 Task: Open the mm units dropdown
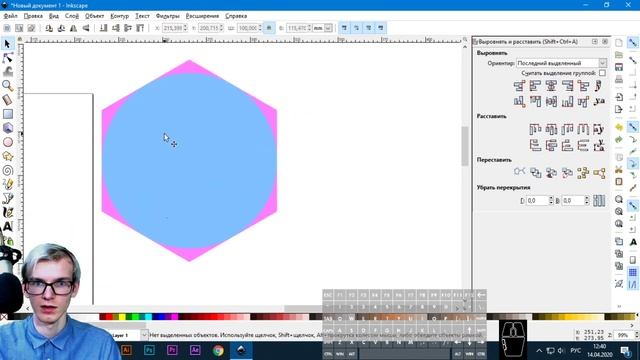[322, 28]
